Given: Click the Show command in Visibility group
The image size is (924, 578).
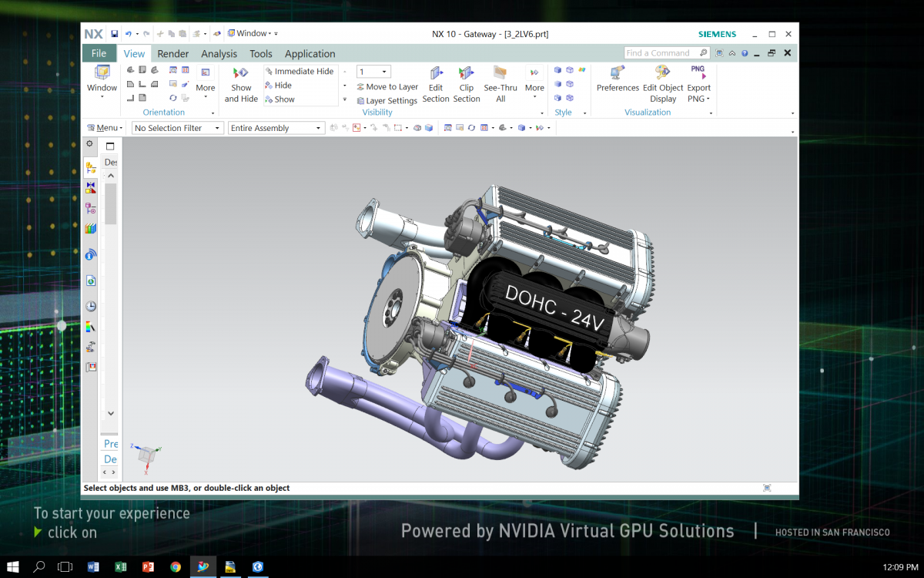Looking at the screenshot, I should click(x=280, y=99).
